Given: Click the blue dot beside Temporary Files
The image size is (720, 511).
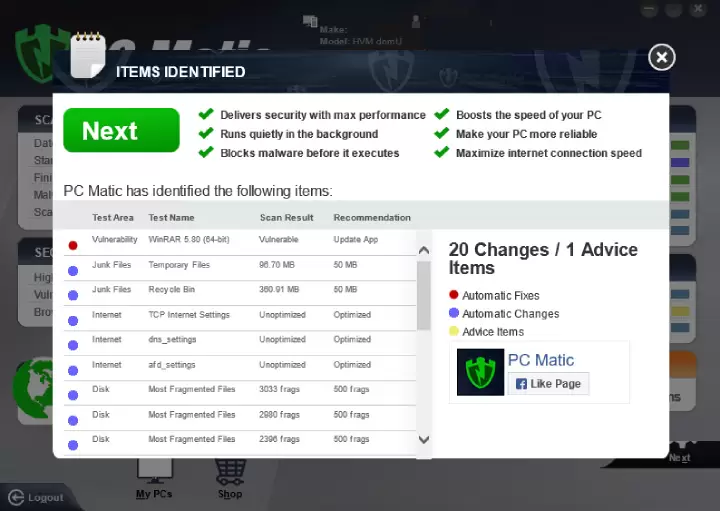Looking at the screenshot, I should (73, 271).
